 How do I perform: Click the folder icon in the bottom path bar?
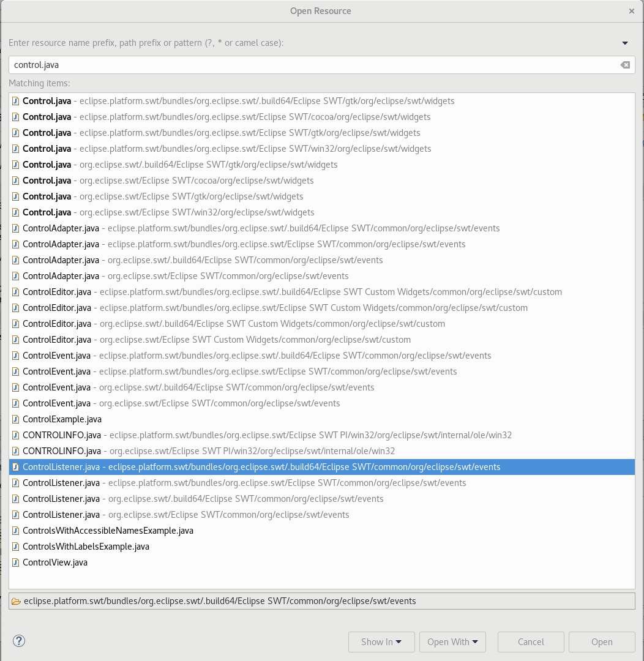(x=15, y=601)
